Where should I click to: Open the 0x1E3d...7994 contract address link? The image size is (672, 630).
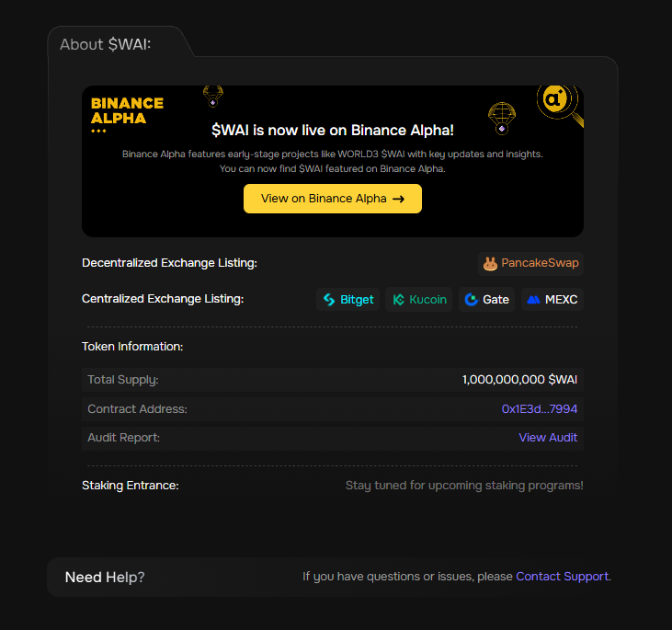pos(540,409)
